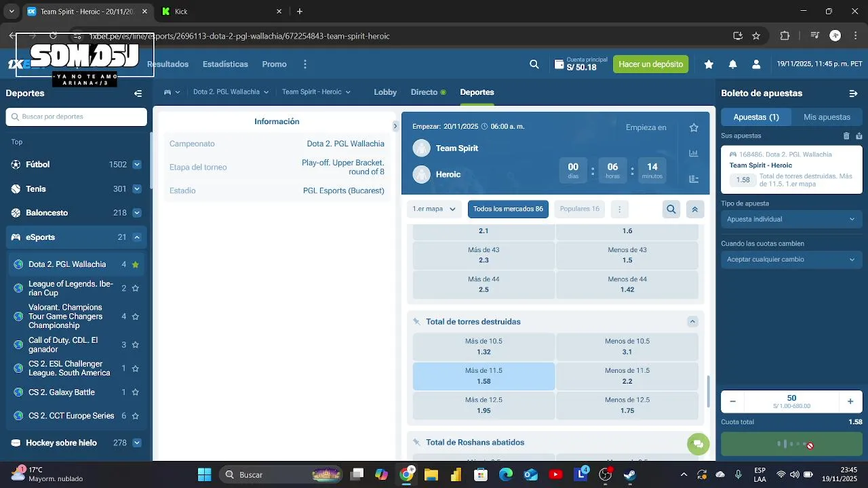Expand Tenis sports category chevron
This screenshot has height=488, width=868.
pos(137,189)
